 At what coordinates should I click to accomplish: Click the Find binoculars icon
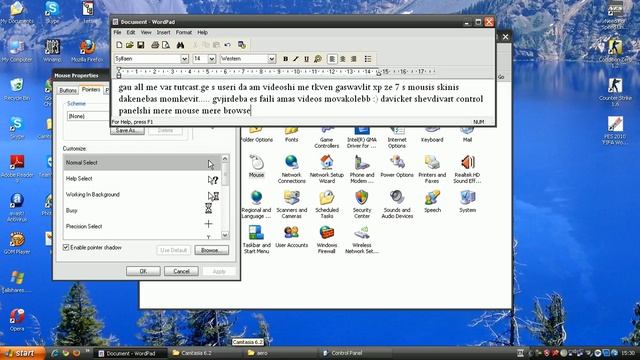click(180, 45)
